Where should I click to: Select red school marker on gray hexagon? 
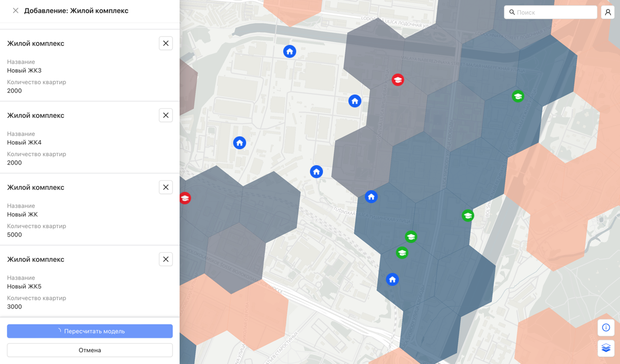point(398,80)
